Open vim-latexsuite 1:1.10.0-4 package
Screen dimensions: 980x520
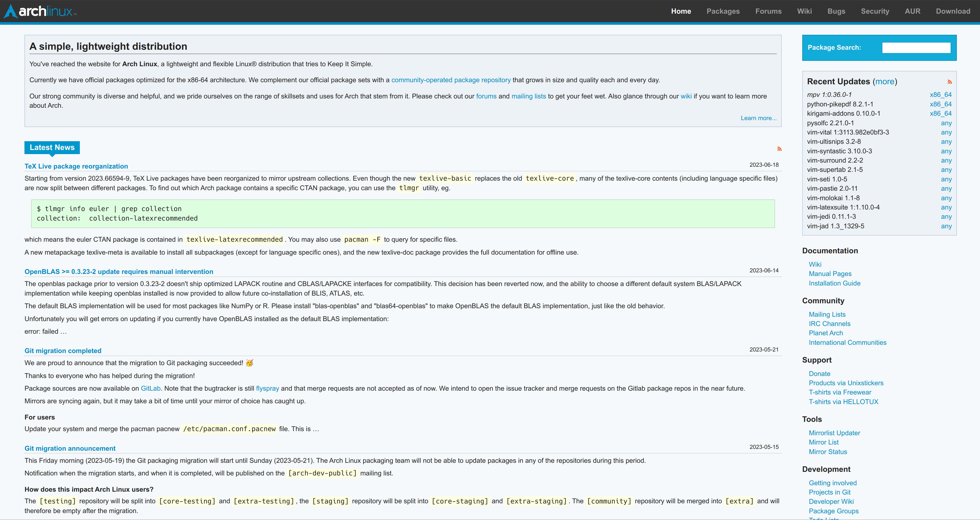(843, 207)
